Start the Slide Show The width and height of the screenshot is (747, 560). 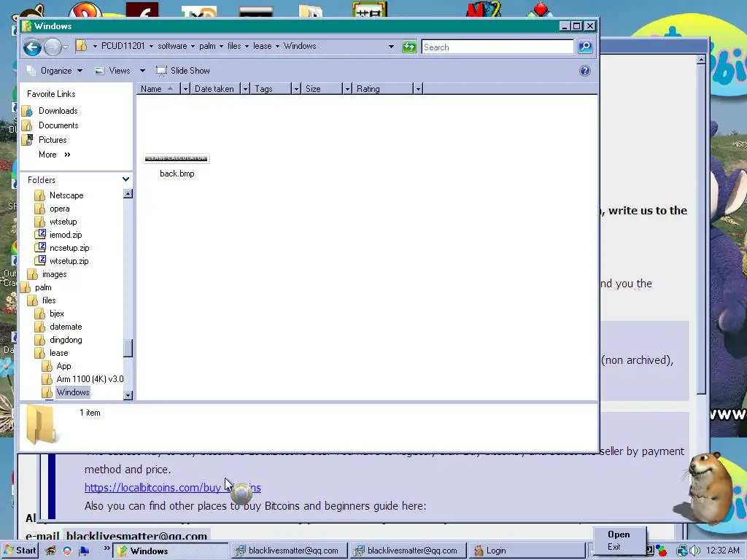tap(183, 71)
